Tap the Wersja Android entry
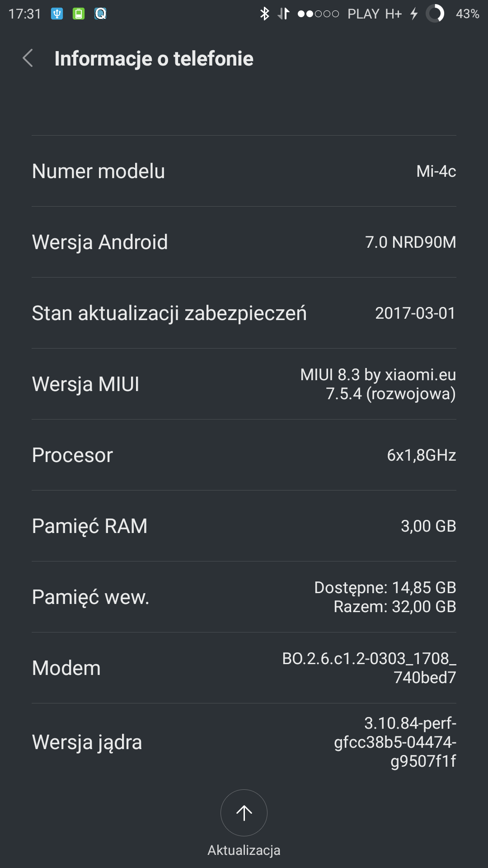 (244, 242)
